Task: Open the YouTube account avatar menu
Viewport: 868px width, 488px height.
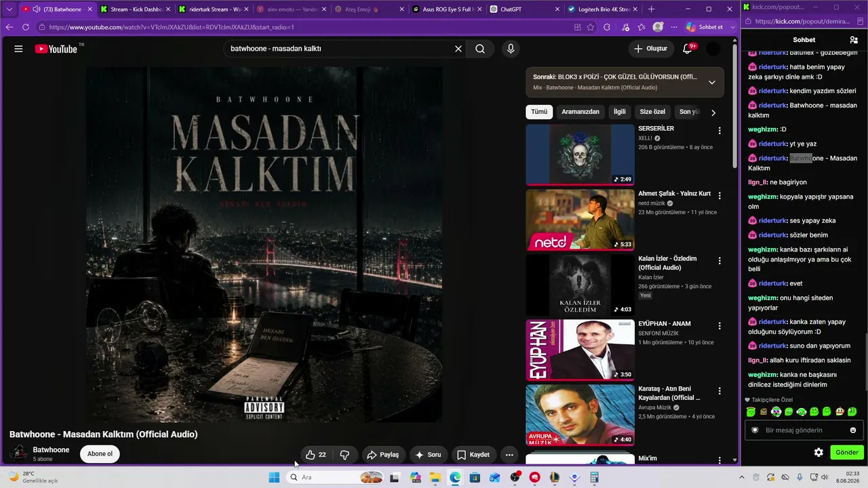Action: coord(713,49)
